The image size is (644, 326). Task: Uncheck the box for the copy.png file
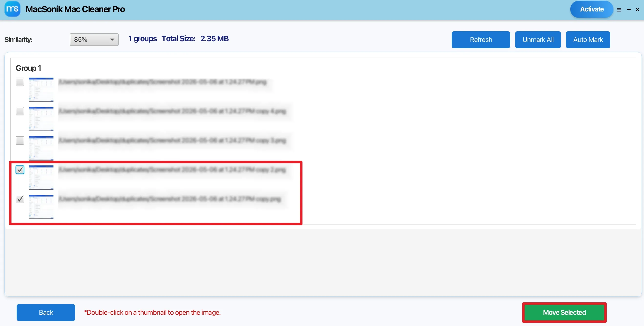point(20,199)
